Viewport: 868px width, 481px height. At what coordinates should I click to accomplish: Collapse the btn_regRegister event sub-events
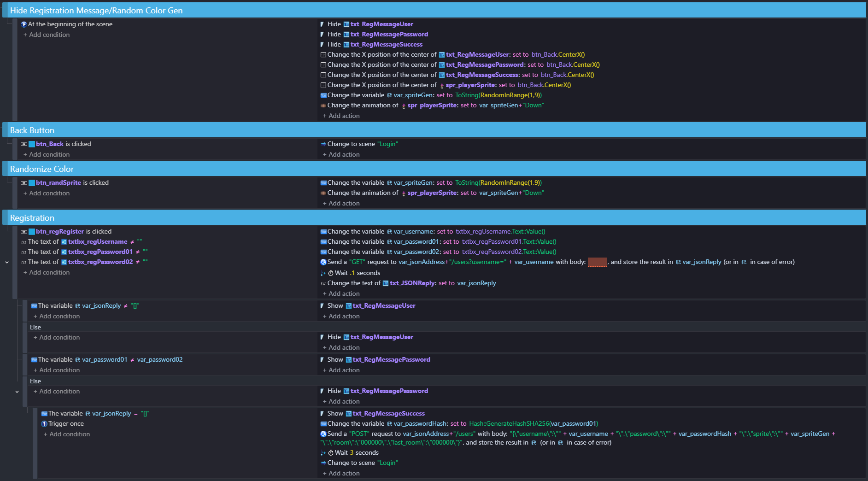[x=7, y=262]
